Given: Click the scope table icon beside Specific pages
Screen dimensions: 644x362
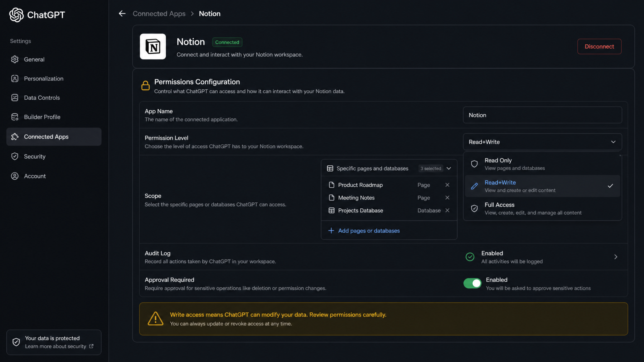Looking at the screenshot, I should (x=330, y=168).
